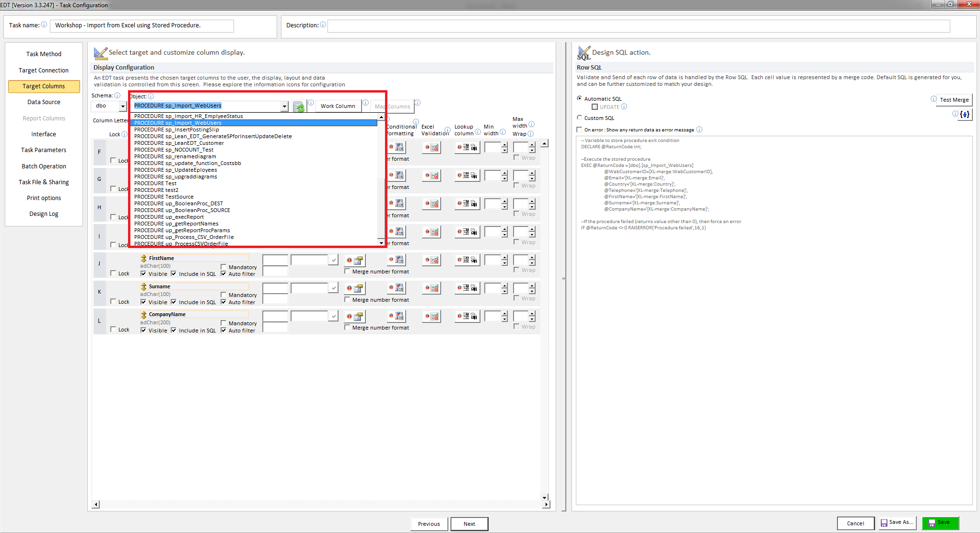This screenshot has height=533, width=980.
Task: Click the Task name input field
Action: 142,25
